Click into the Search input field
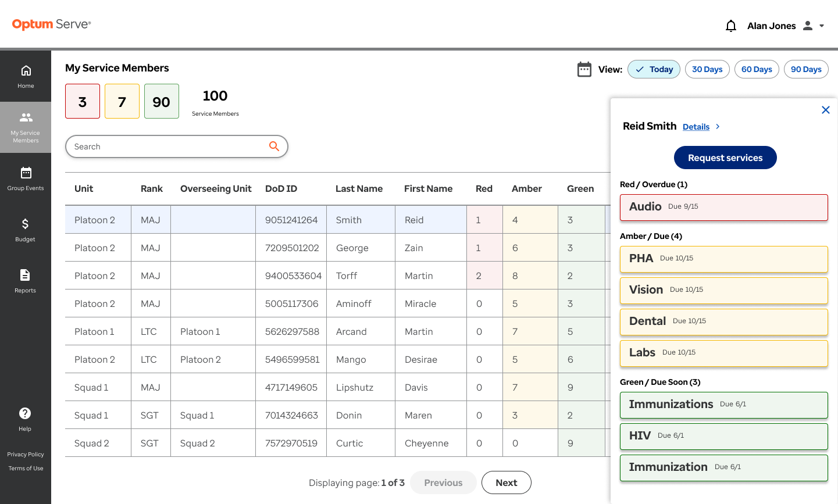This screenshot has width=838, height=504. click(x=169, y=146)
